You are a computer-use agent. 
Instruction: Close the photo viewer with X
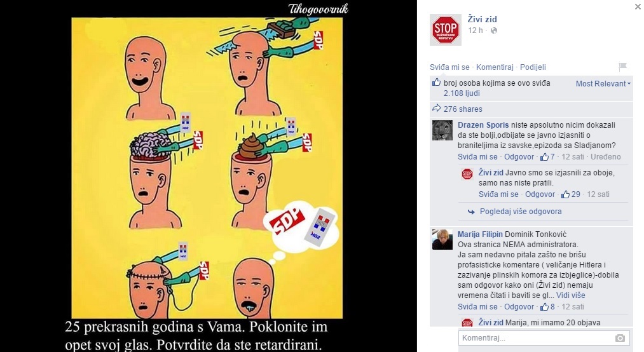pos(638,6)
